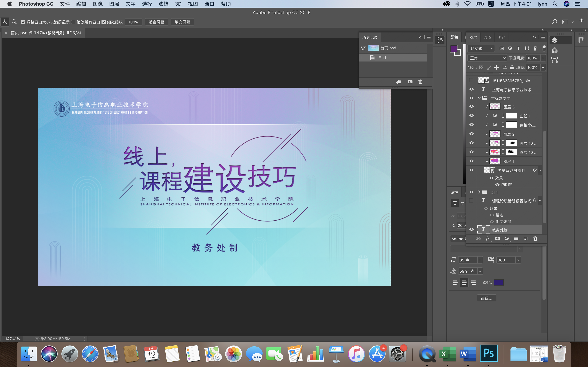Open the text 颜色 swatch
This screenshot has height=367, width=588.
[x=499, y=283]
